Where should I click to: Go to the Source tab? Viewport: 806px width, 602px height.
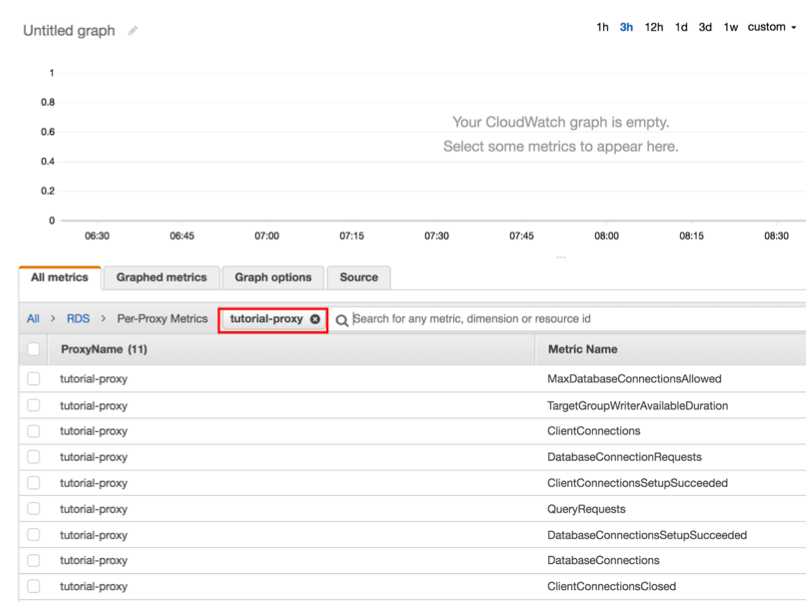(x=358, y=277)
